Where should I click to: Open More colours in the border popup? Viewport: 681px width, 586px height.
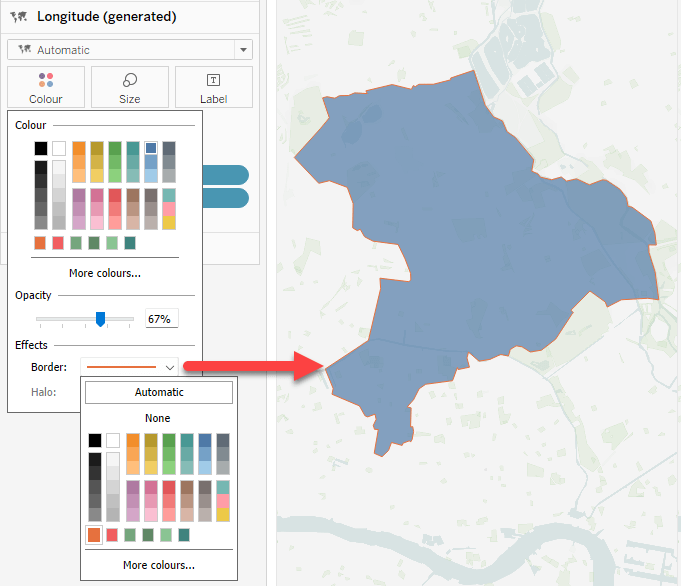pyautogui.click(x=159, y=565)
